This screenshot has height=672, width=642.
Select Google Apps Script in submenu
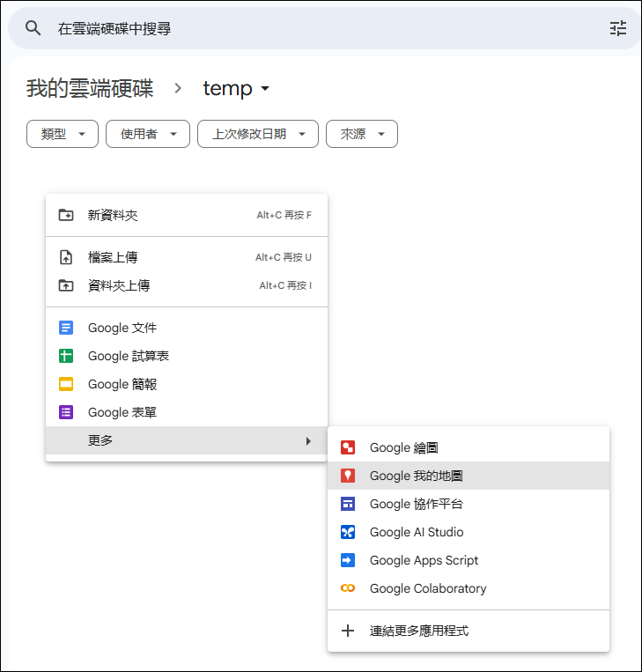pos(469,560)
